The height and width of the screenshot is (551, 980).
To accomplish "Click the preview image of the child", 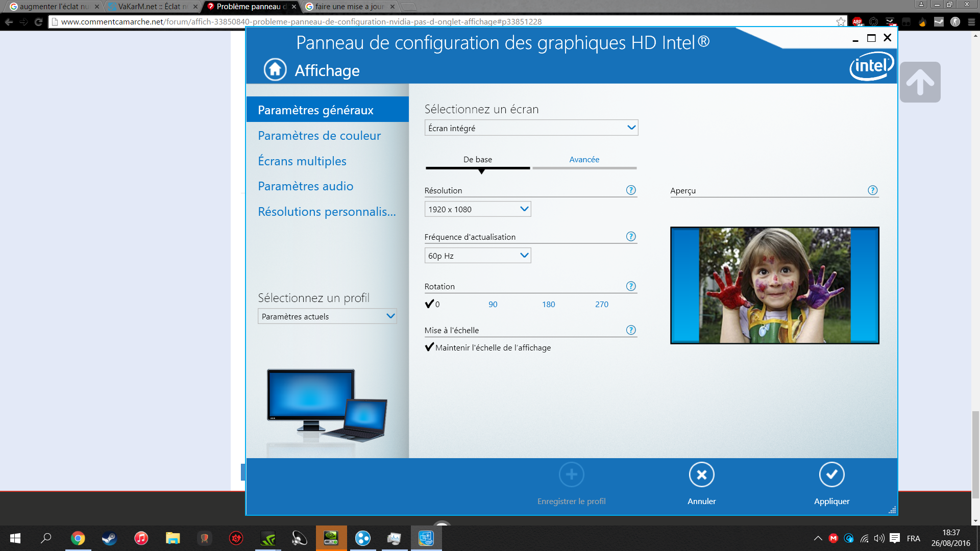I will pos(774,285).
